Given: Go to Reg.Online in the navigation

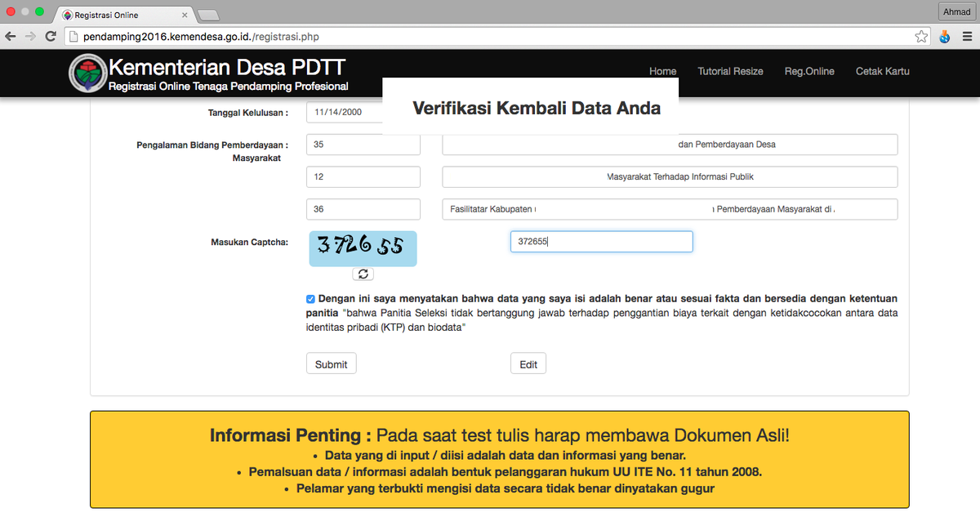Looking at the screenshot, I should (809, 71).
